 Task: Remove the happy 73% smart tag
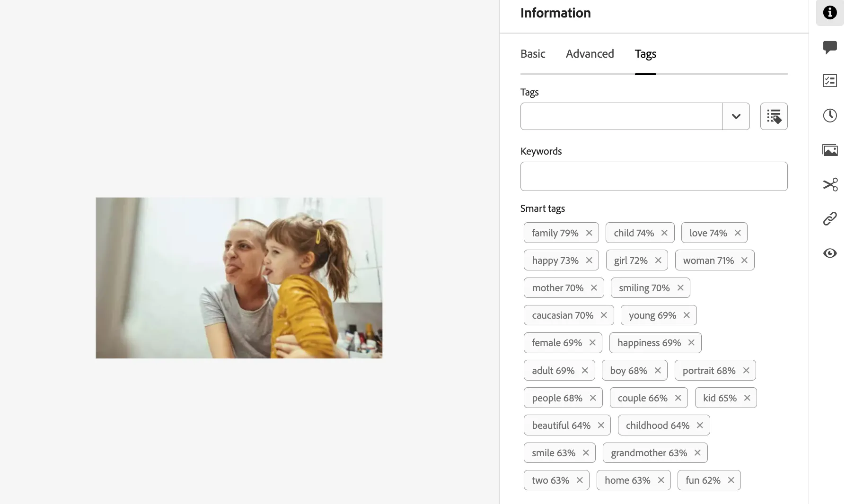coord(589,261)
